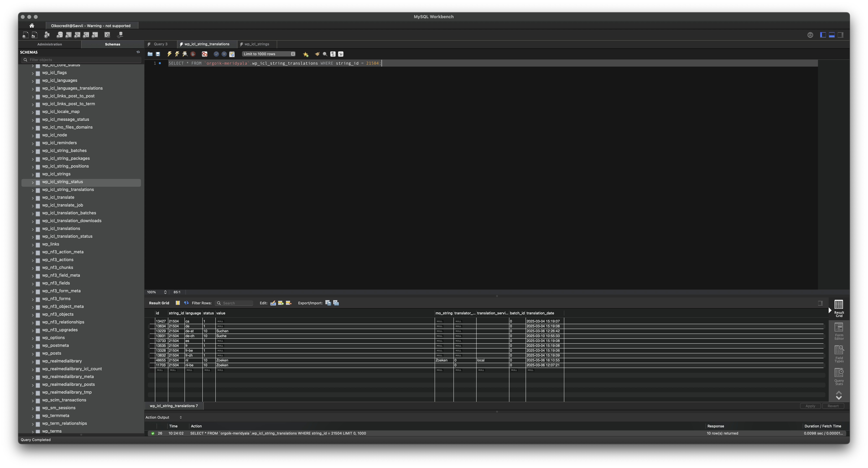Screen dimensions: 868x468
Task: Toggle autocommit mode
Action: tap(232, 54)
